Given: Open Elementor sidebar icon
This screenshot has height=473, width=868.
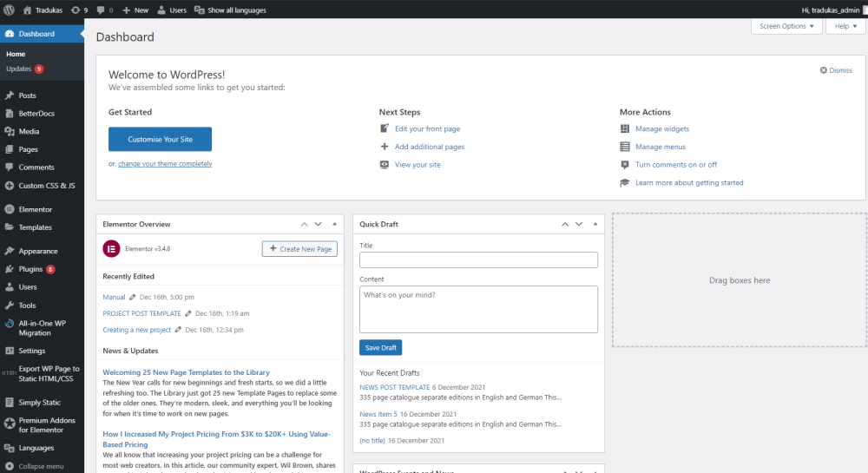Looking at the screenshot, I should coord(10,209).
